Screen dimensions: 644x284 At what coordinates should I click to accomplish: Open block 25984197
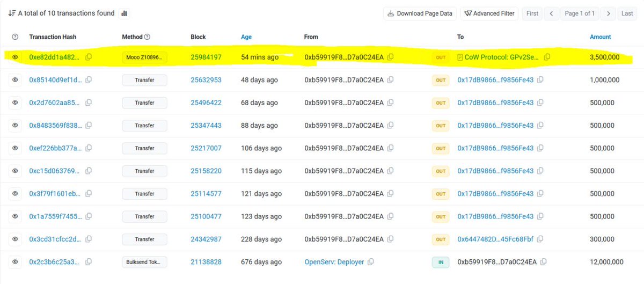click(206, 57)
